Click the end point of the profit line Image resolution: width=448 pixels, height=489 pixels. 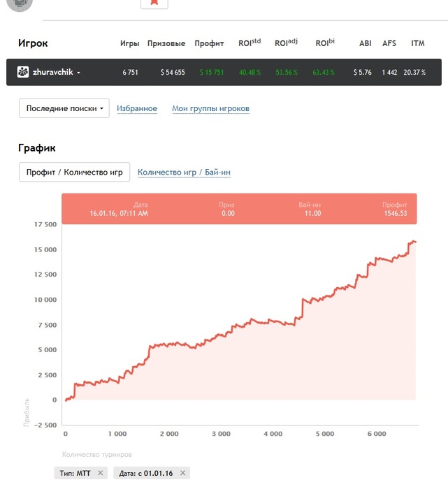pyautogui.click(x=415, y=242)
